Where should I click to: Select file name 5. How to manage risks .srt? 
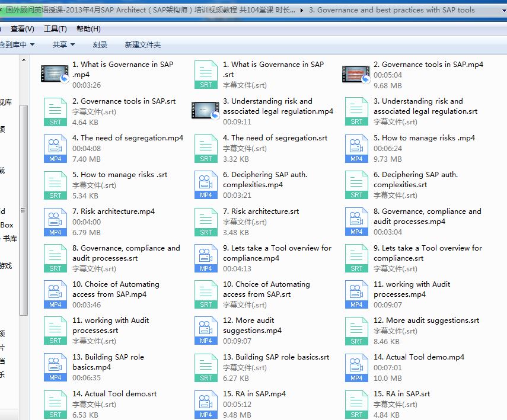click(x=120, y=175)
